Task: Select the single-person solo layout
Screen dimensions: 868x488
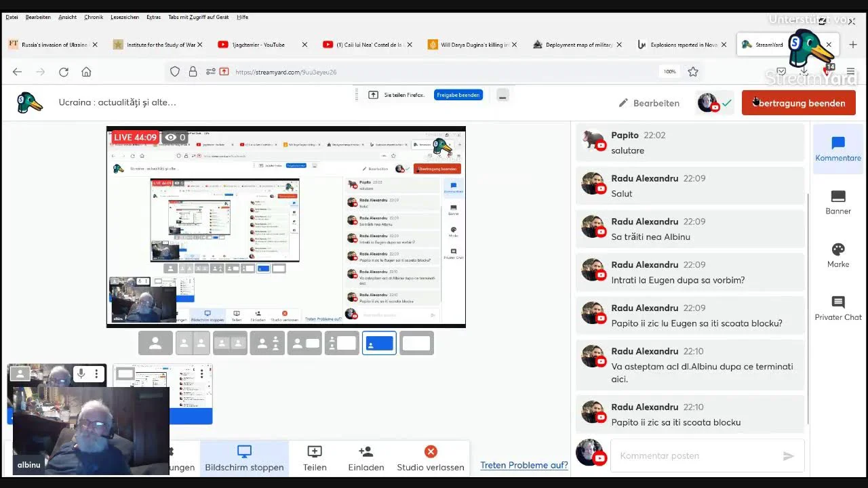Action: coord(156,344)
